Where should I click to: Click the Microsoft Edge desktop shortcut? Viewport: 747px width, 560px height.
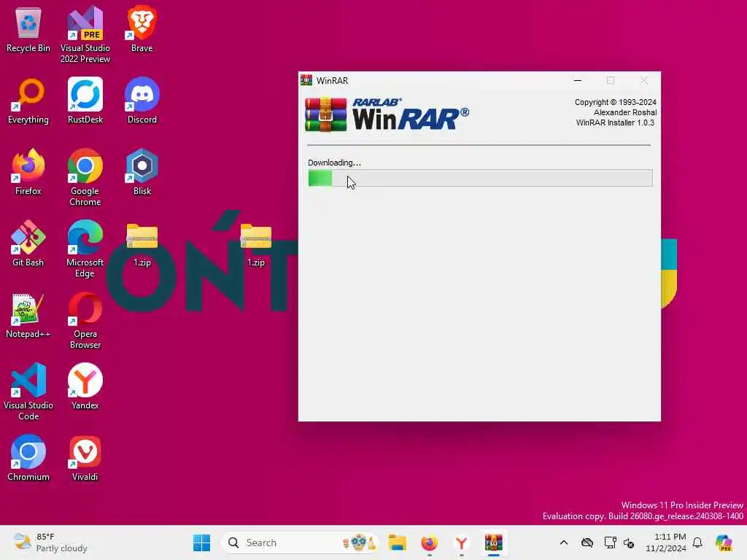(x=85, y=249)
